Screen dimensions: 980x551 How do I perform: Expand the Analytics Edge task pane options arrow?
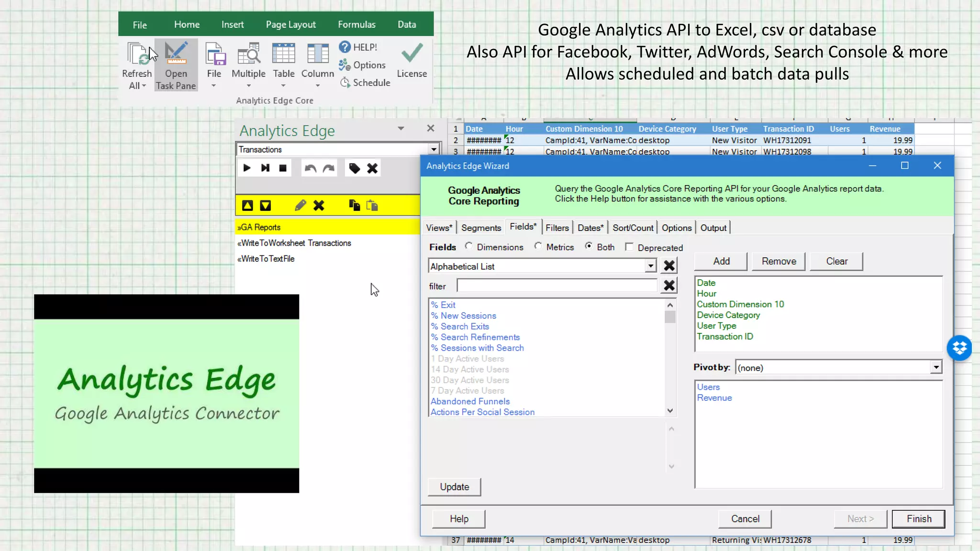pyautogui.click(x=401, y=129)
